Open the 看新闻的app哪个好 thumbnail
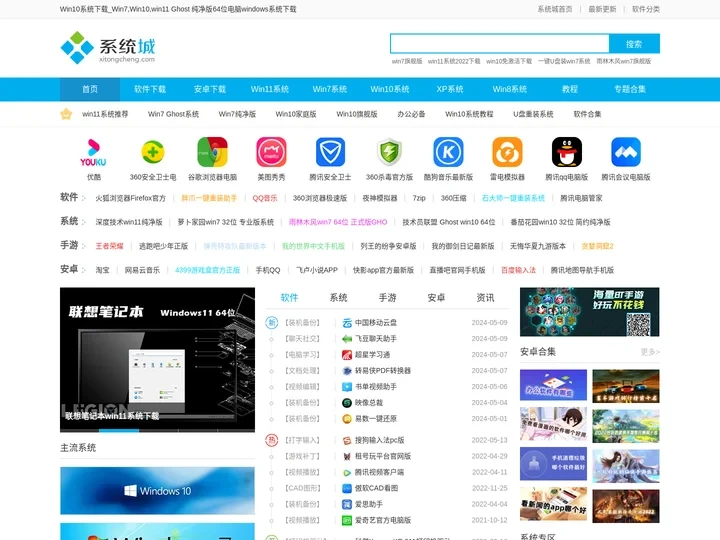Image resolution: width=720 pixels, height=540 pixels. pyautogui.click(x=553, y=506)
